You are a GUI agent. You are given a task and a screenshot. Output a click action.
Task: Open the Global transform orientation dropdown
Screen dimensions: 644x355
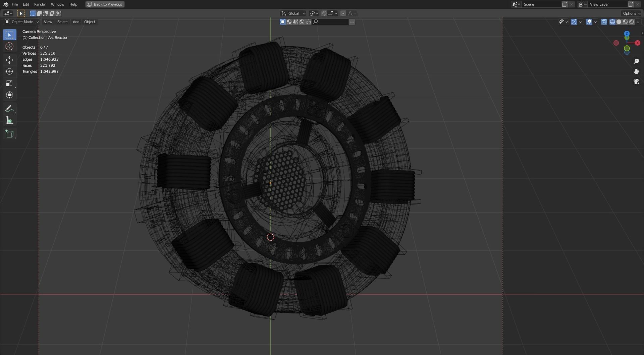[x=293, y=13]
